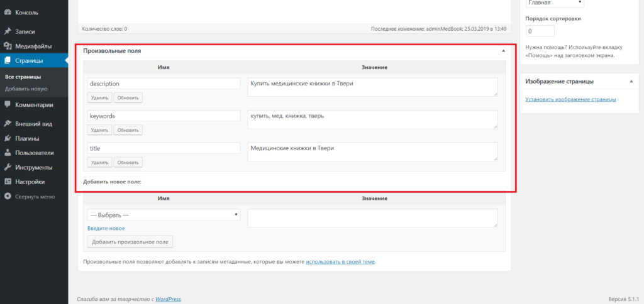The width and height of the screenshot is (644, 304).
Task: Click the Порядок сортировки number field
Action: pyautogui.click(x=540, y=31)
